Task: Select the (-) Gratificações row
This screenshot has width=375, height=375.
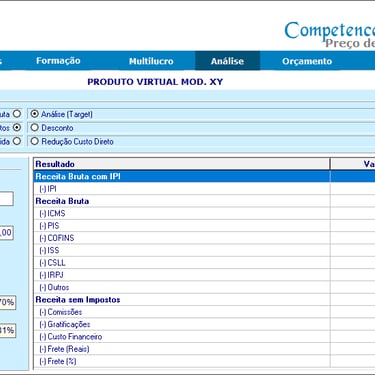Action: point(204,324)
